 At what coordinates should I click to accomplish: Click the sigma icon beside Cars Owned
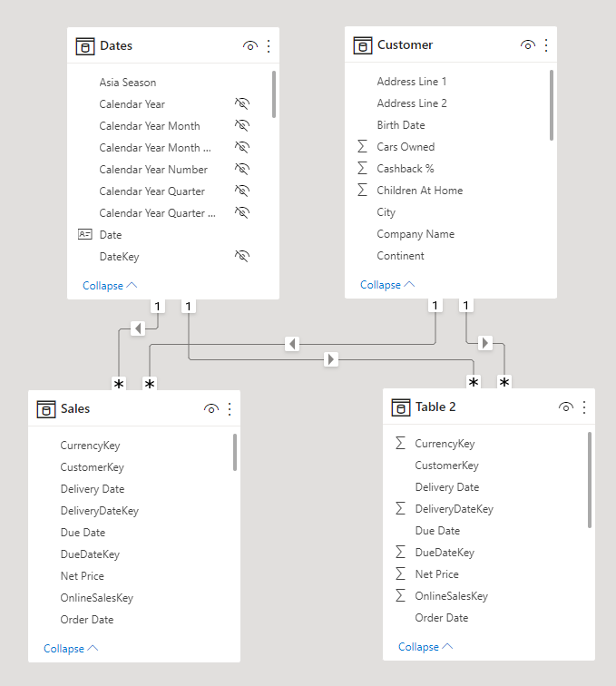point(362,146)
